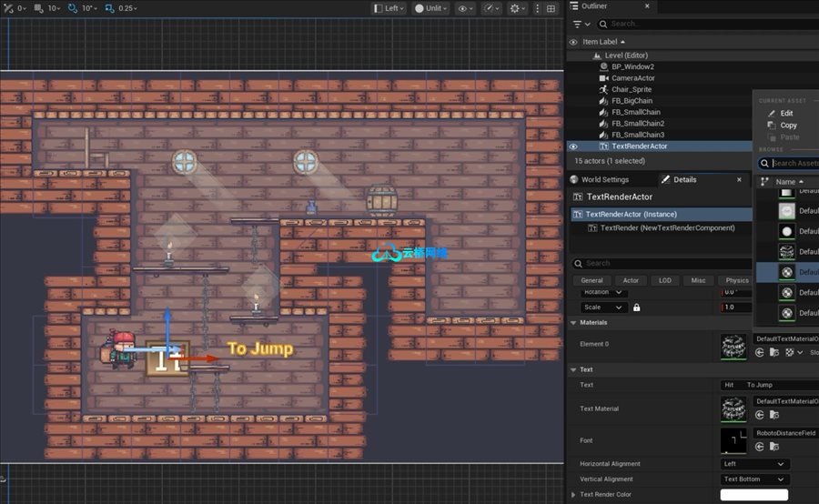Open the viewport layout grid icon
This screenshot has width=819, height=504.
click(x=551, y=8)
